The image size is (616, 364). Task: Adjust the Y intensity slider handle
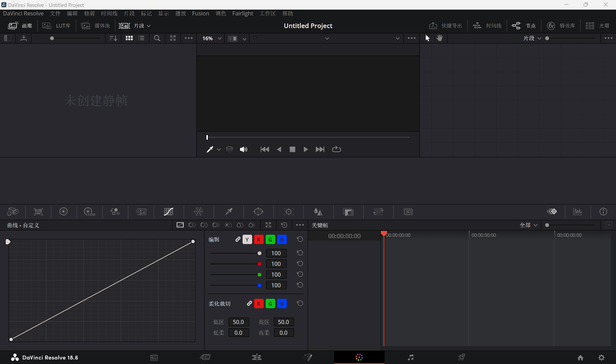click(259, 253)
